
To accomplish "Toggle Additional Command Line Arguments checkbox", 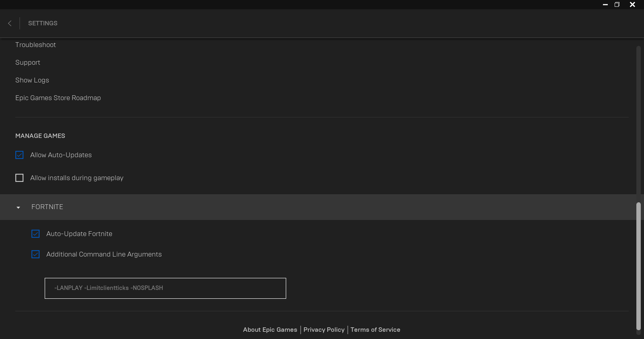I will 35,254.
